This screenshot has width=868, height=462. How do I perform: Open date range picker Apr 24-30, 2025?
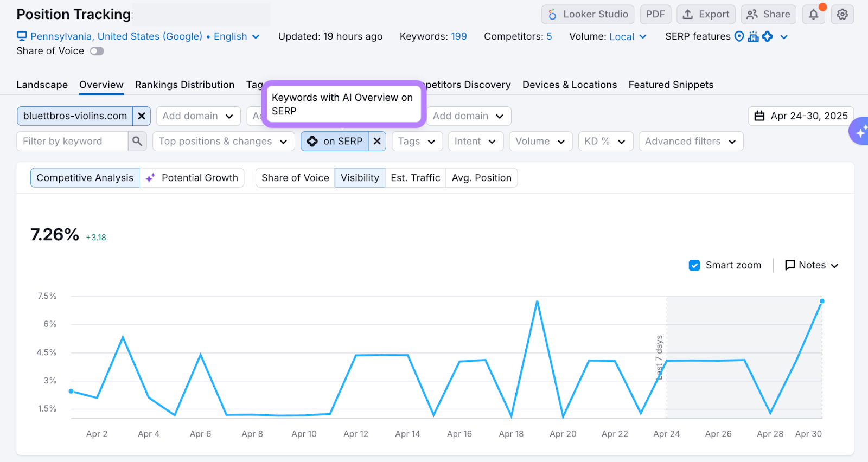point(801,116)
